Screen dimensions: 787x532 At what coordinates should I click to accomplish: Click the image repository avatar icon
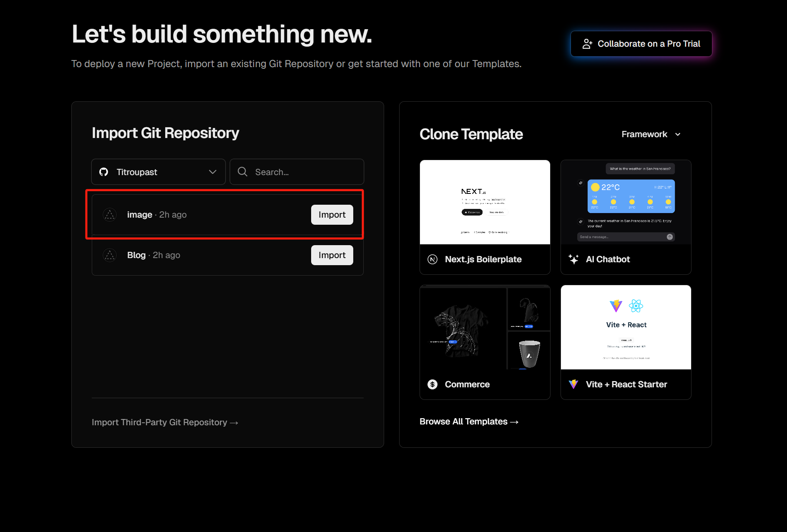pyautogui.click(x=110, y=215)
